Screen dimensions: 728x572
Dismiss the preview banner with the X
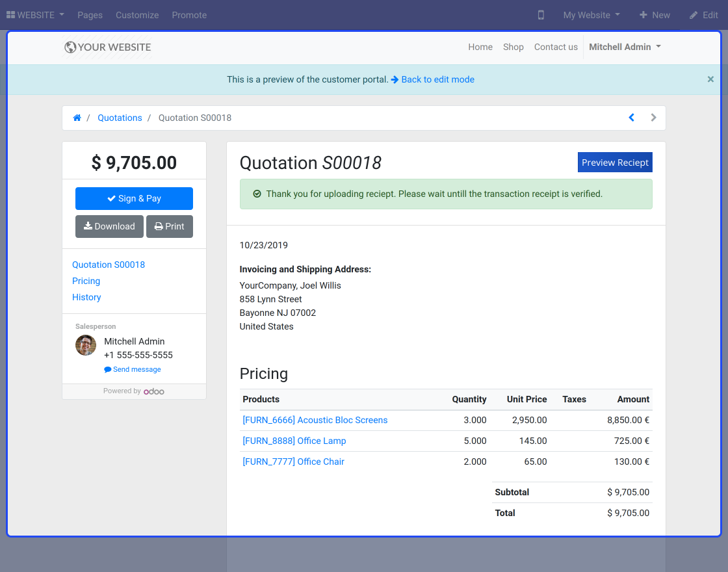pyautogui.click(x=710, y=79)
